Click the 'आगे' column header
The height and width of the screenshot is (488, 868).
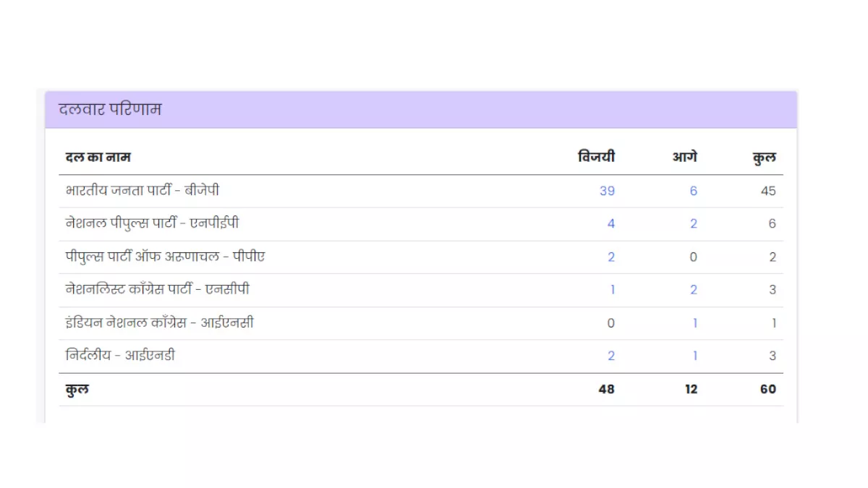click(684, 157)
